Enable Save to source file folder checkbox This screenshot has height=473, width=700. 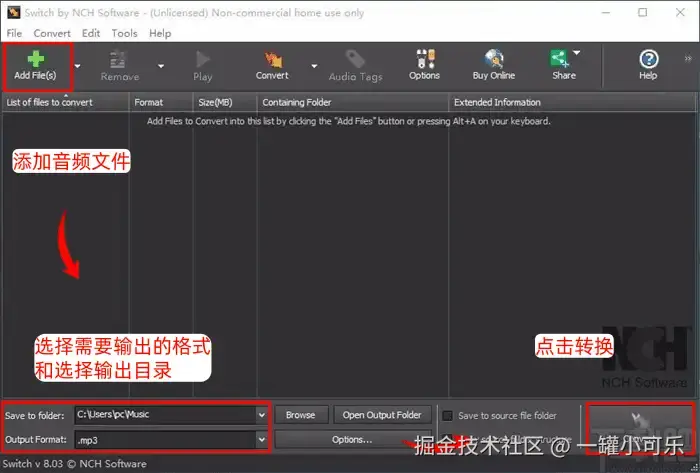(447, 416)
